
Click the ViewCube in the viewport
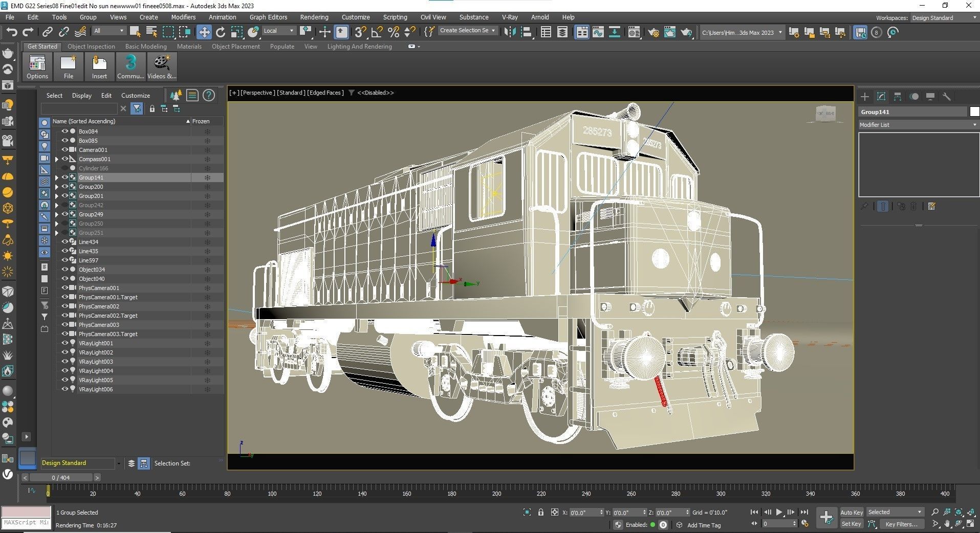825,114
